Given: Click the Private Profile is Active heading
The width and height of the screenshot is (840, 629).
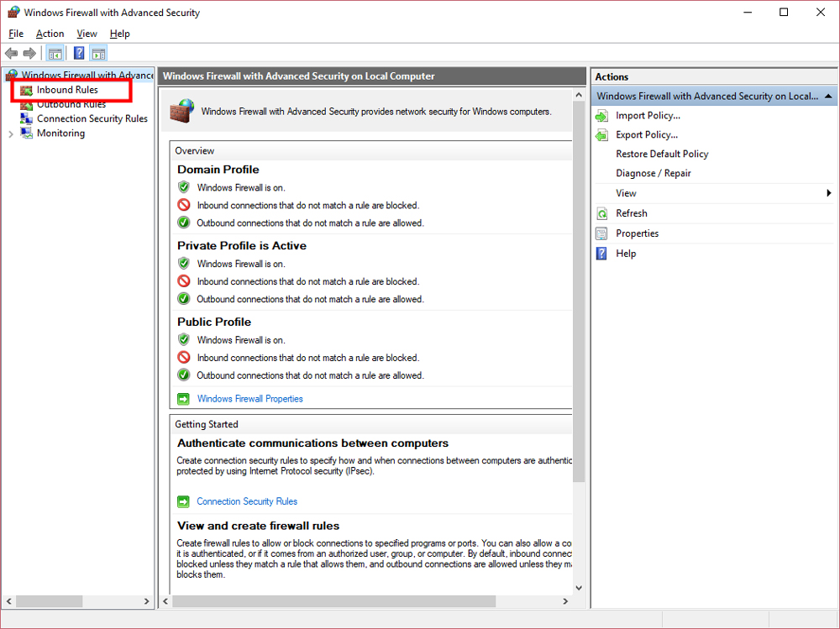Looking at the screenshot, I should [x=242, y=246].
